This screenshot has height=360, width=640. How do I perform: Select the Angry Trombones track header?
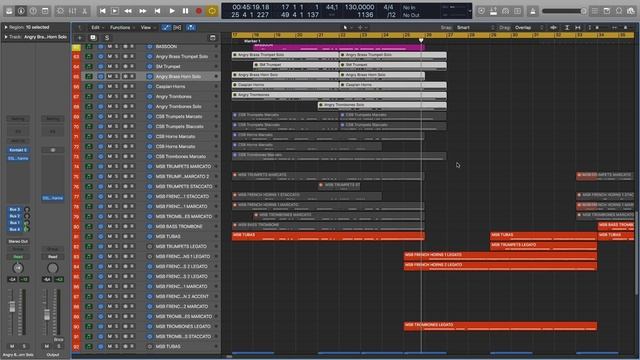(x=173, y=96)
